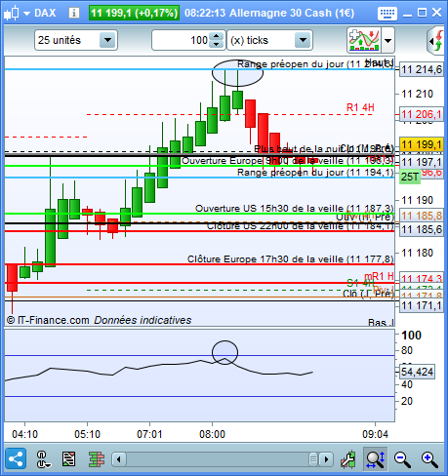448x476 pixels.
Task: Click the 100 units input field
Action: click(182, 40)
